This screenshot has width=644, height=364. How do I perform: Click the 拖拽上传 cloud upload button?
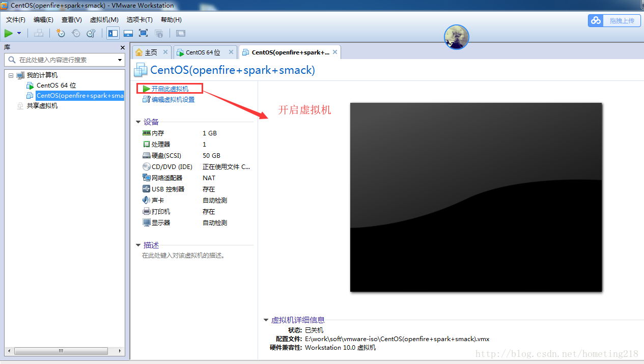[614, 20]
